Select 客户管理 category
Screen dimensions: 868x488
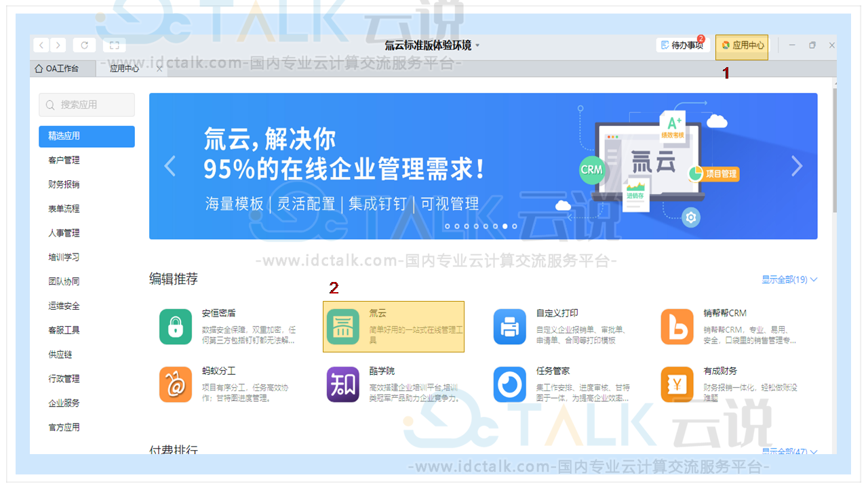(x=64, y=161)
